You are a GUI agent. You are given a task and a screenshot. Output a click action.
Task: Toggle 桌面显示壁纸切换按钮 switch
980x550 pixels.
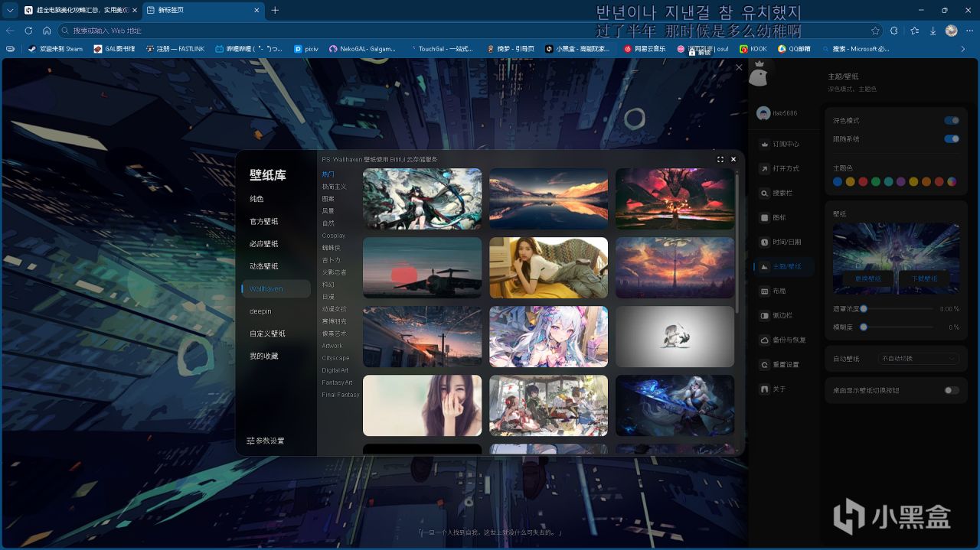(951, 390)
